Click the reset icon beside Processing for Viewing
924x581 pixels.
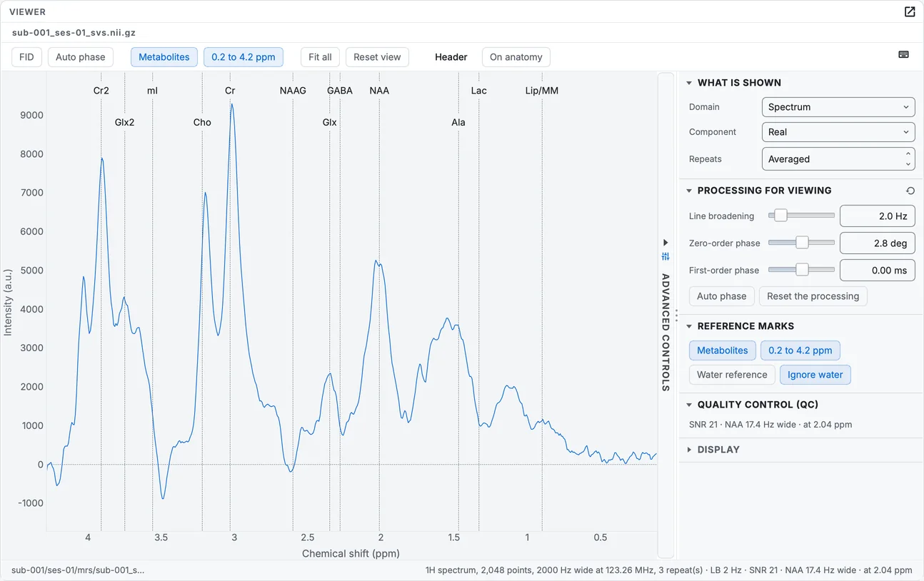(x=910, y=191)
